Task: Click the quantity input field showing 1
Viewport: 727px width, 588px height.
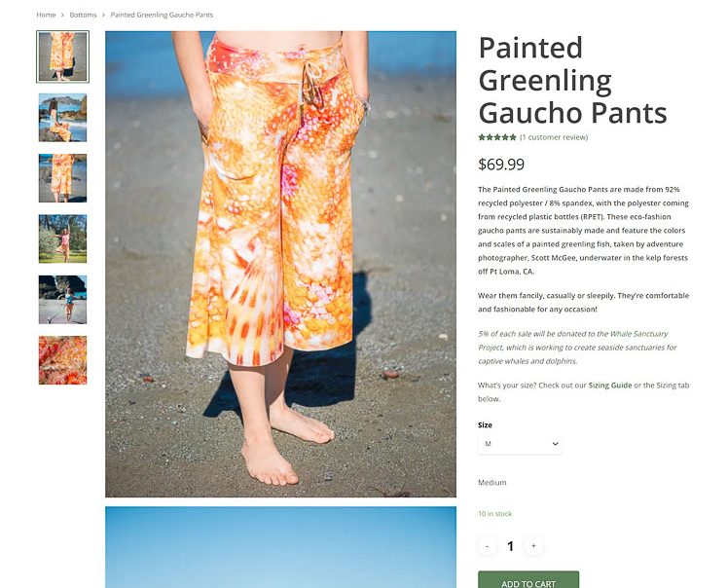Action: click(x=511, y=546)
